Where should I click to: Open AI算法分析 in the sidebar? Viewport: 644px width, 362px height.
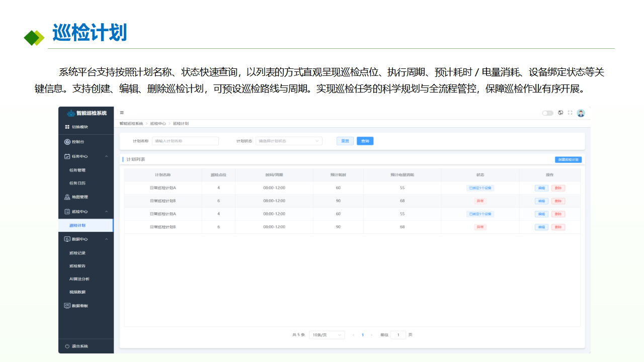(x=79, y=279)
